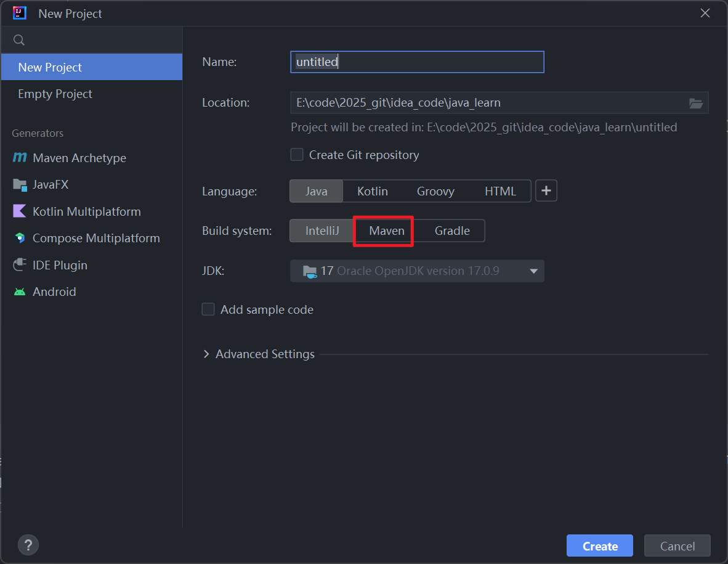Click the JDK folder icon in selector

coord(310,271)
